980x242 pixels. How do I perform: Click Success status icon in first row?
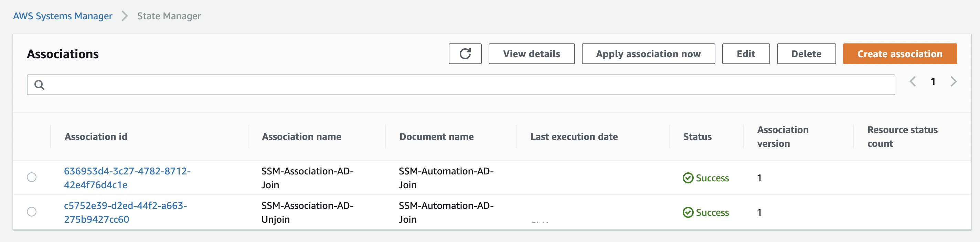pos(688,178)
